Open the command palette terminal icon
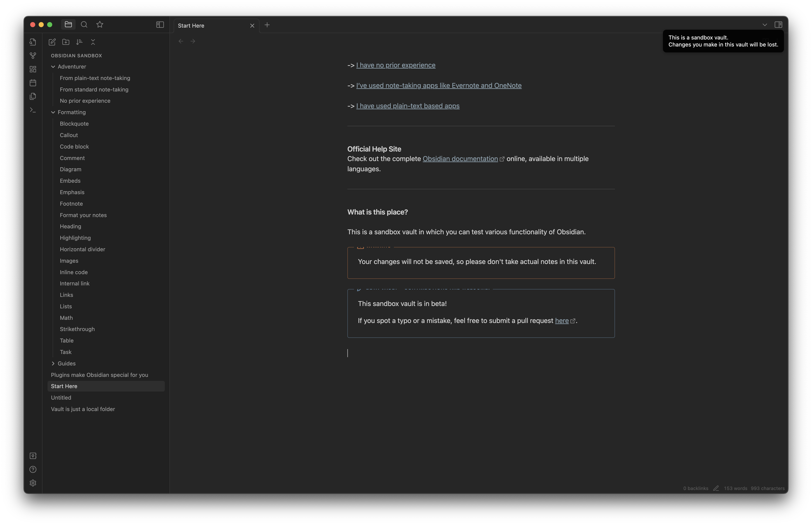Image resolution: width=812 pixels, height=525 pixels. [x=33, y=110]
